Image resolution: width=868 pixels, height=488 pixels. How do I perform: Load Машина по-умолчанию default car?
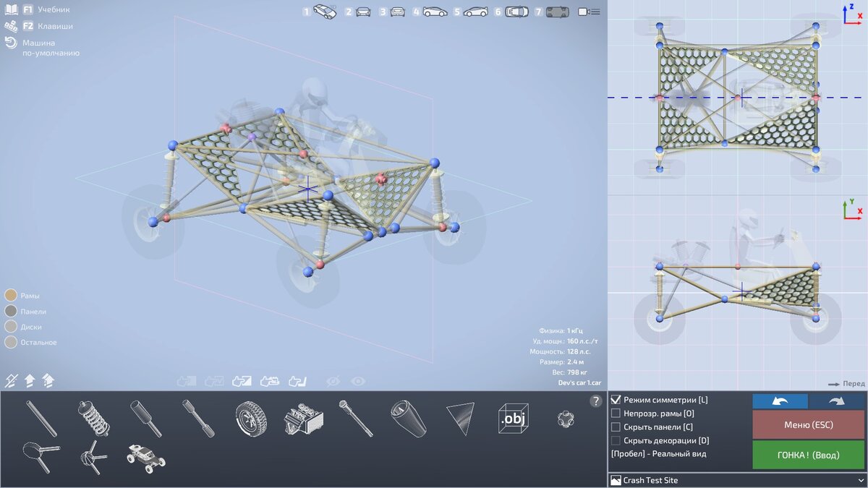point(42,48)
